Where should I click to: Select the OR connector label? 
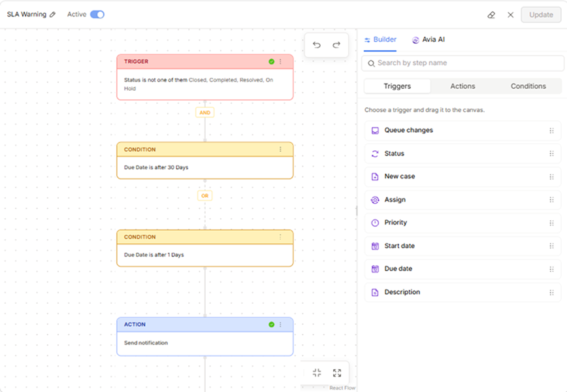[x=205, y=195]
